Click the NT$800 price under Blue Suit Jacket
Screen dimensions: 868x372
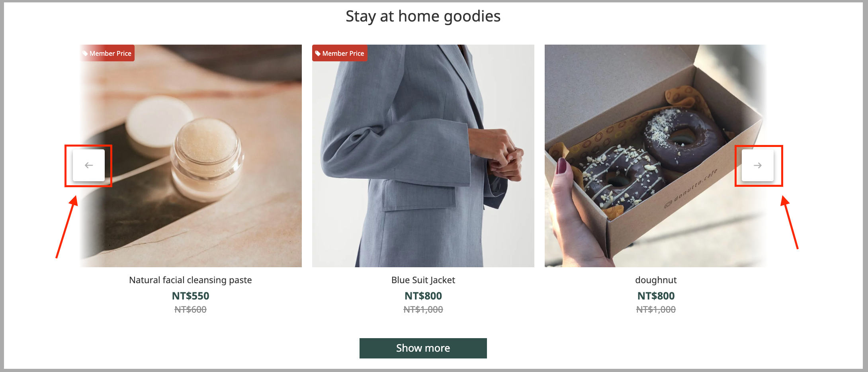pyautogui.click(x=423, y=296)
